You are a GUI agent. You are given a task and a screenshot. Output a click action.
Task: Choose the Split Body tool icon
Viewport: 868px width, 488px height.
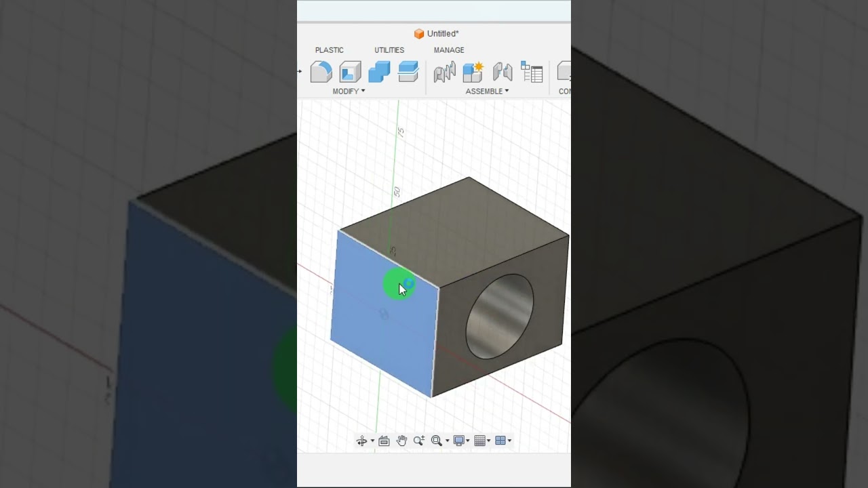pos(408,72)
